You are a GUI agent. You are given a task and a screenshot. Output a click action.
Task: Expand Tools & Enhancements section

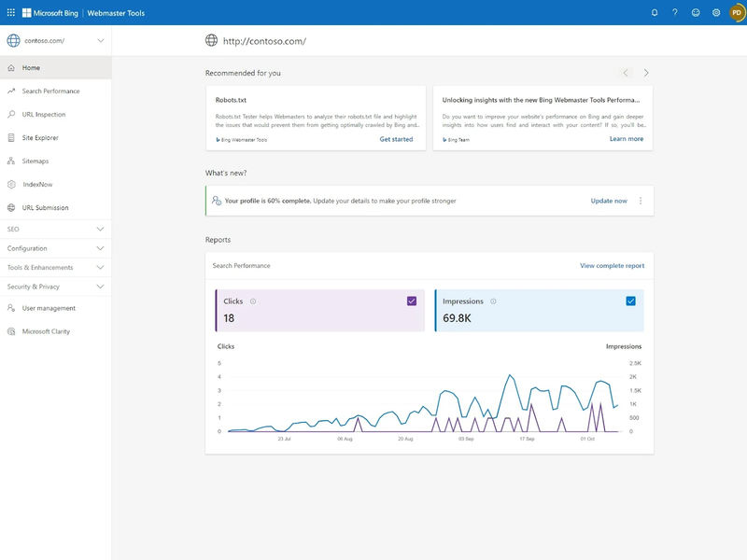point(100,268)
